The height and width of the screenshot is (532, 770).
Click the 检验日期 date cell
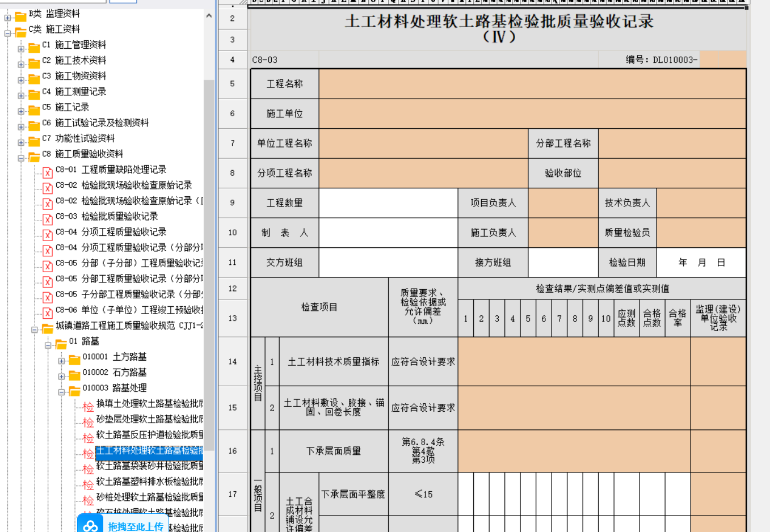(701, 262)
